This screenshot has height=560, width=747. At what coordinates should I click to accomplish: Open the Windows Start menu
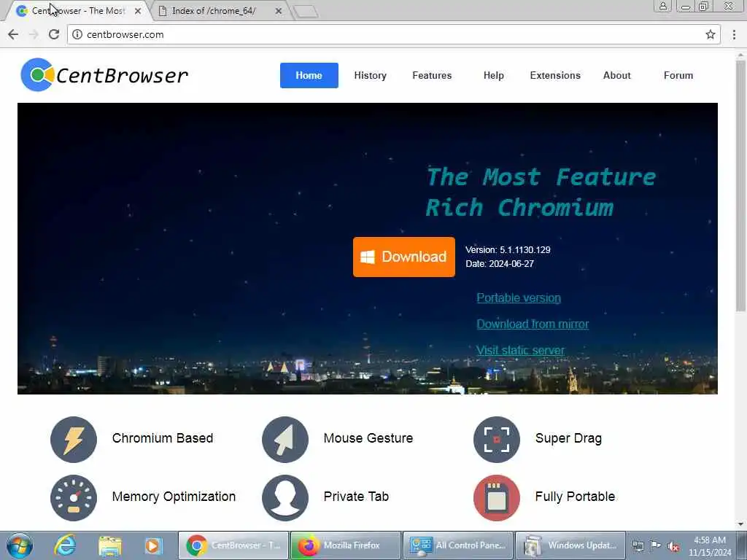coord(20,545)
